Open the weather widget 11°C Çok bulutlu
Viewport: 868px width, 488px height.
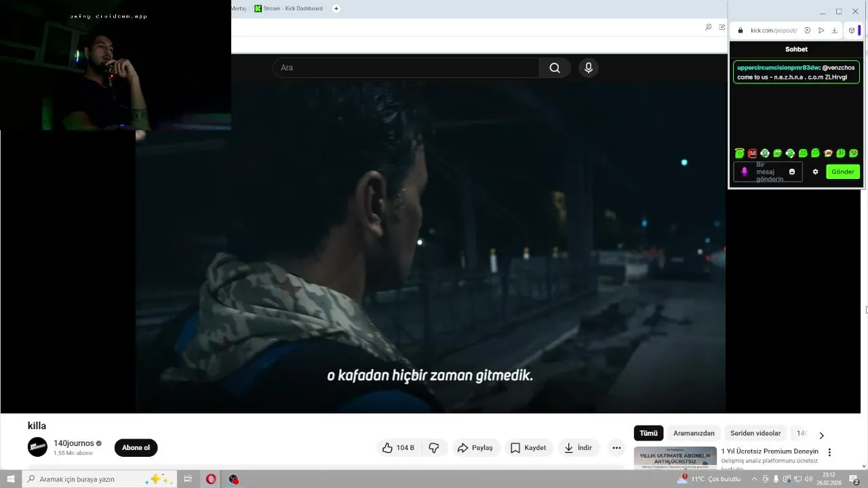[709, 479]
